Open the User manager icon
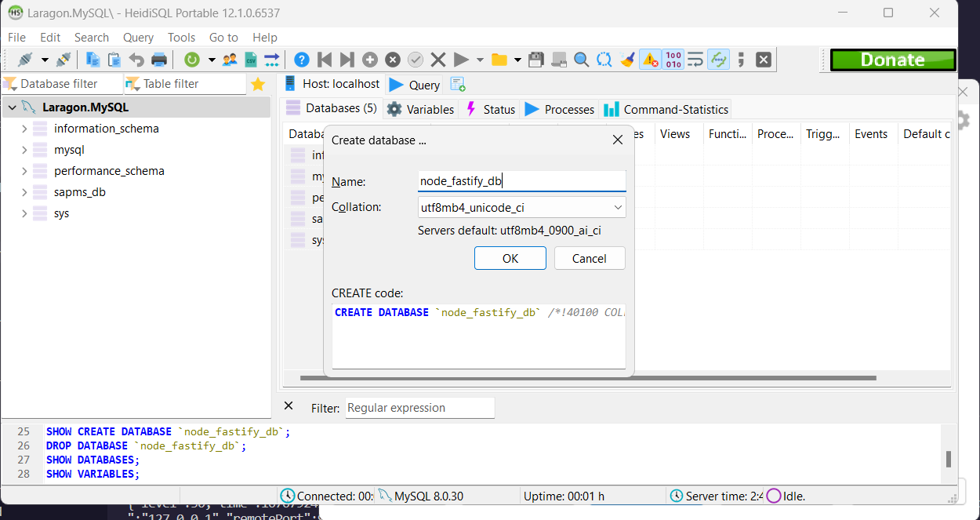 point(230,60)
